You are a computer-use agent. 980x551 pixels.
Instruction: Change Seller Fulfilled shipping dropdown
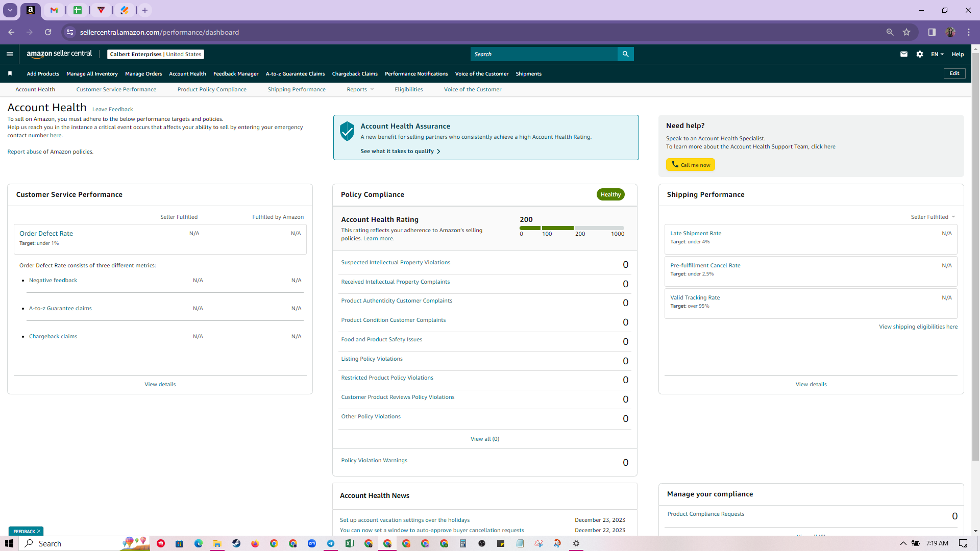[933, 217]
